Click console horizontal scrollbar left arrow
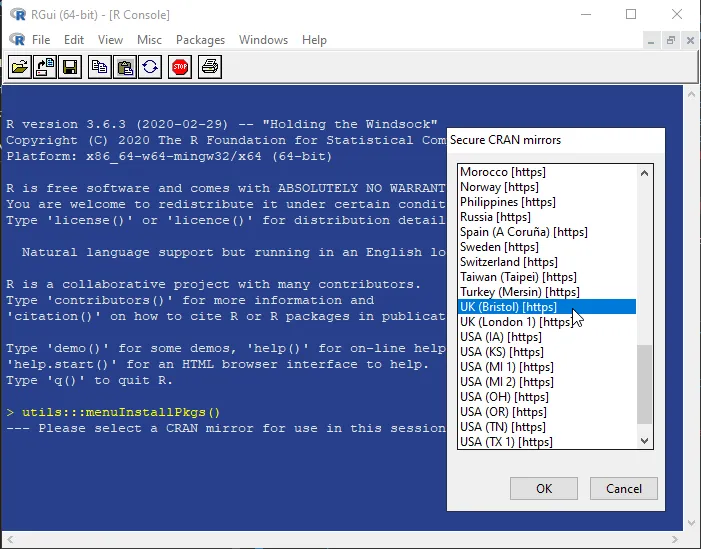This screenshot has width=701, height=549. point(10,539)
